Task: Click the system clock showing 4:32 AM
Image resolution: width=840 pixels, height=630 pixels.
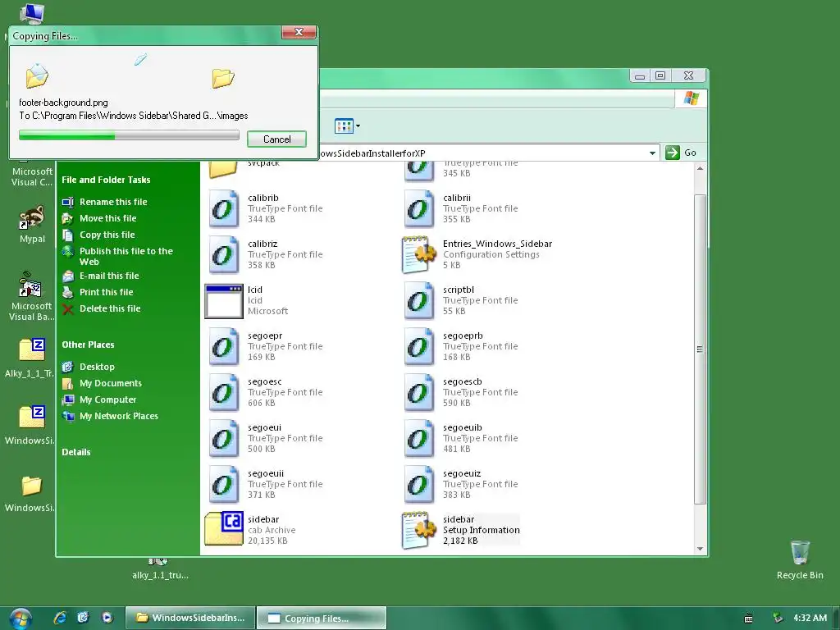Action: 810,619
